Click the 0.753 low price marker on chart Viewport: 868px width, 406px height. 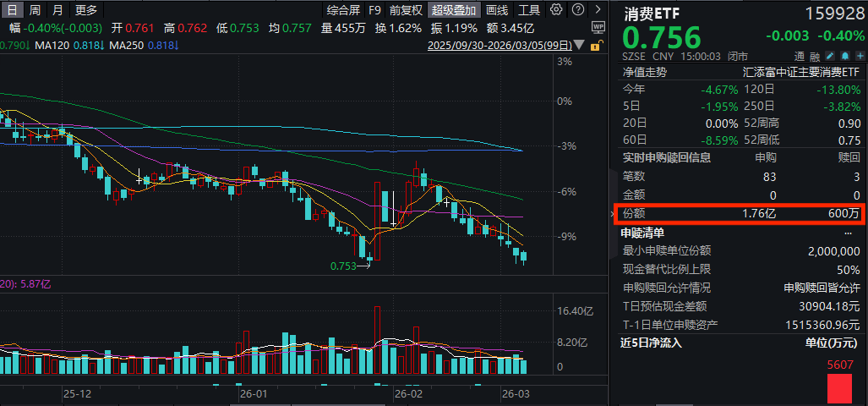(342, 265)
